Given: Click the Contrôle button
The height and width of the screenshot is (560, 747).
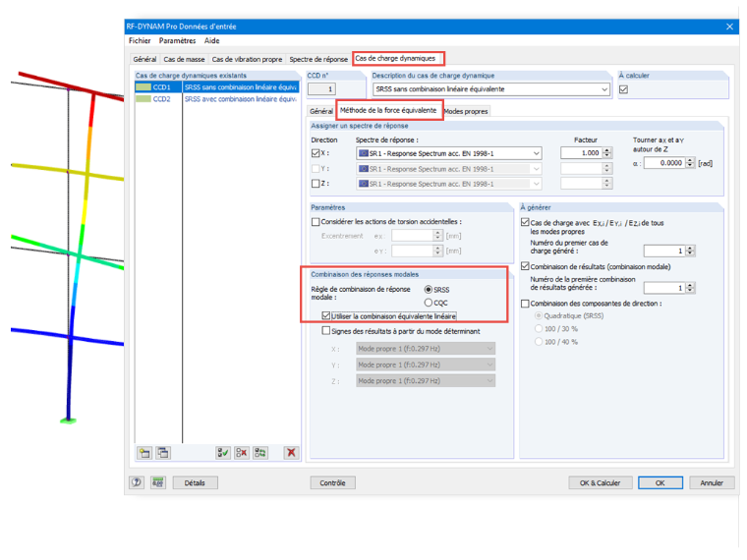Looking at the screenshot, I should [x=332, y=482].
